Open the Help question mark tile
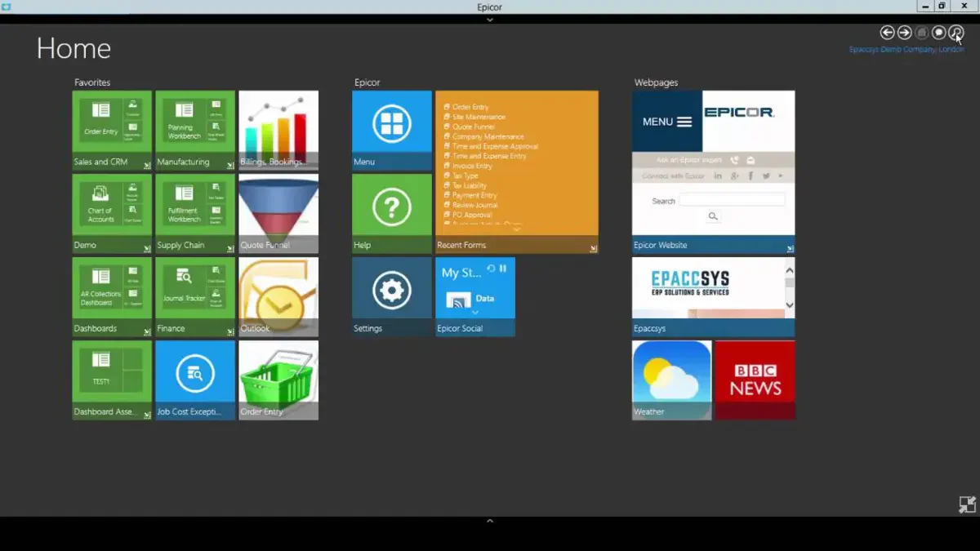980x551 pixels. [x=392, y=207]
